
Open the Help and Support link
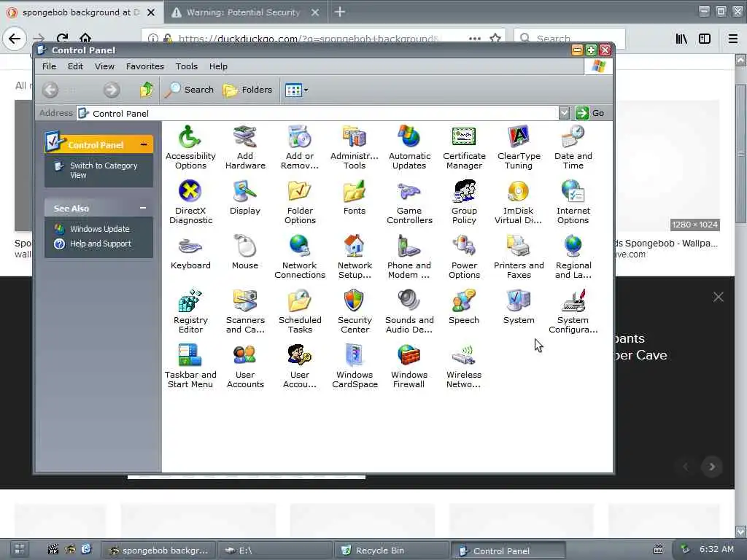click(x=100, y=244)
